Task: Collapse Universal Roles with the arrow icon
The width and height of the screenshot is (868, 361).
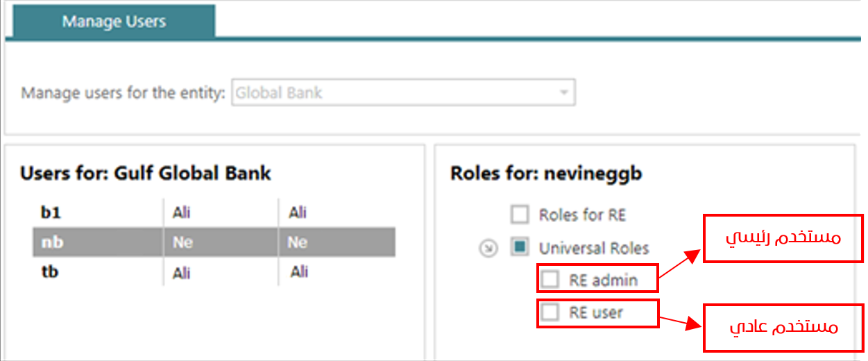Action: coord(487,248)
